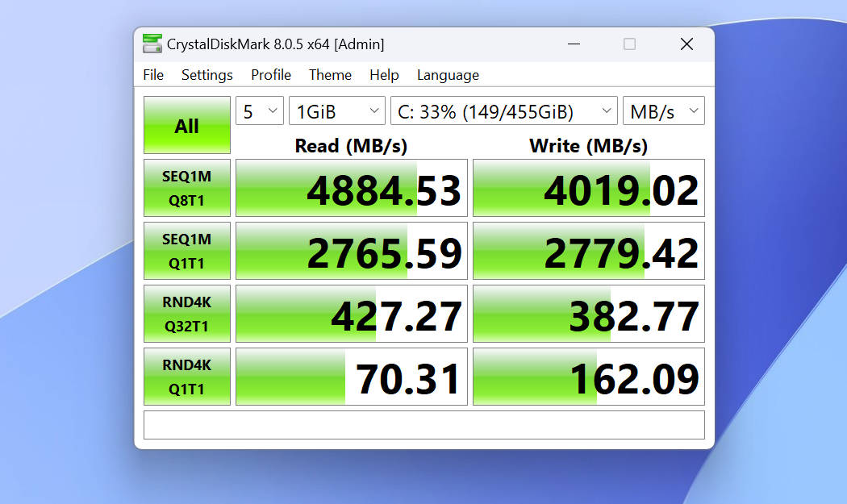The image size is (847, 504).
Task: Expand the test count dropdown showing 5
Action: coord(260,110)
